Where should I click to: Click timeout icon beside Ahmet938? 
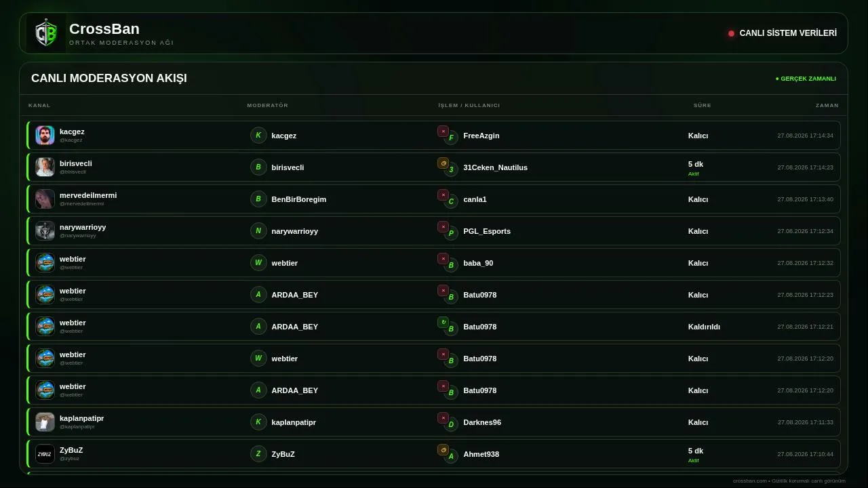click(443, 450)
